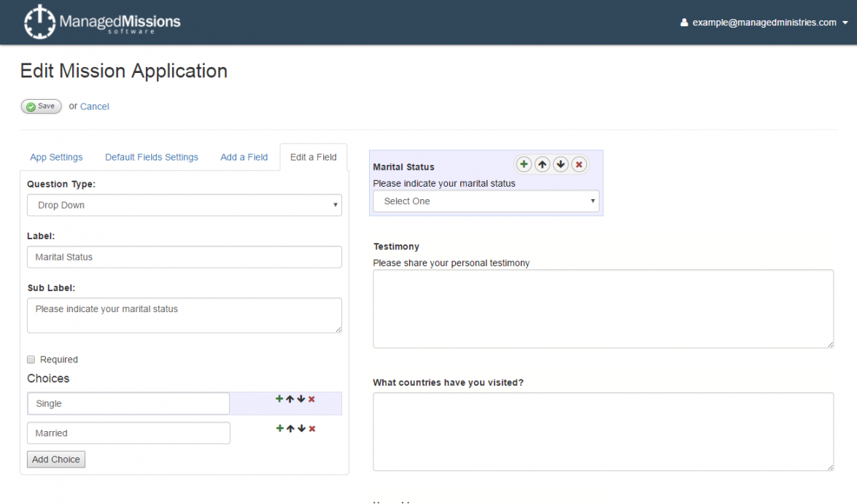Click the Add Choice button
857x504 pixels.
56,460
